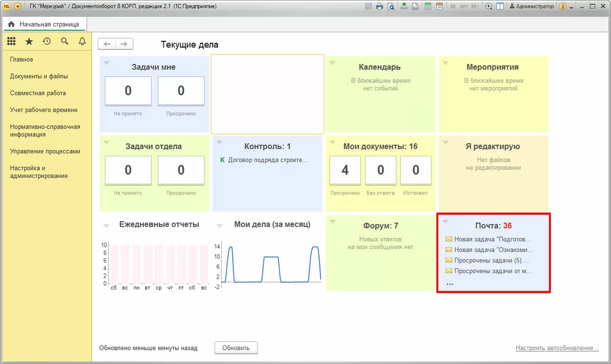
Task: Click the 'Ежедневные отчеты' bar chart
Action: (x=155, y=266)
